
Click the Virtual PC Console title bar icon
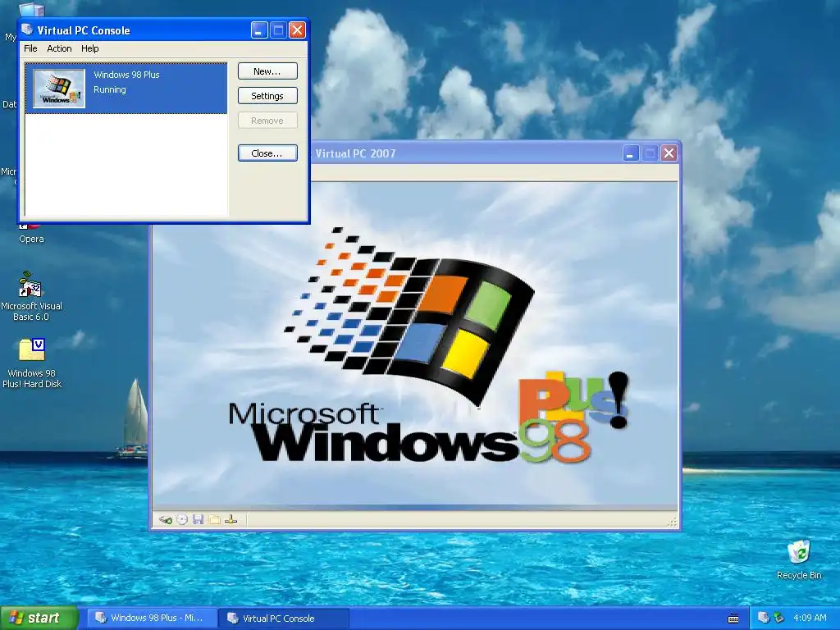27,30
